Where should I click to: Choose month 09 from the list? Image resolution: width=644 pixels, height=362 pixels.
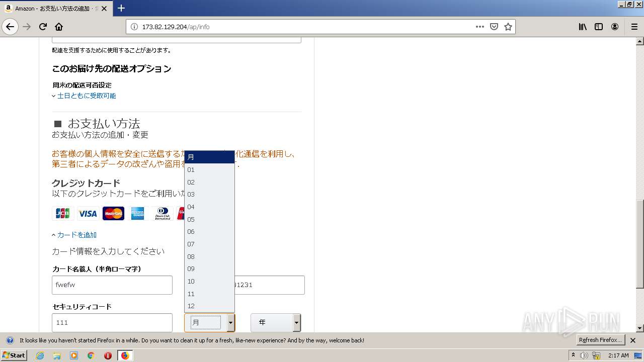[209, 269]
